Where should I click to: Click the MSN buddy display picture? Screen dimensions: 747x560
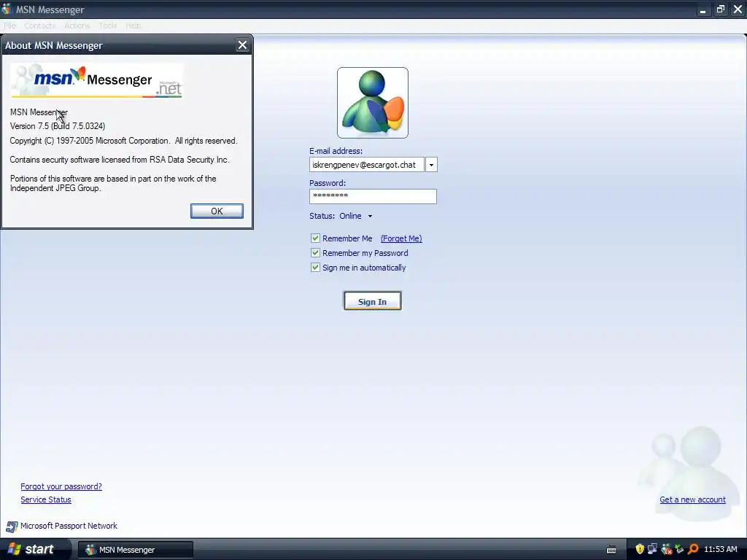click(373, 103)
